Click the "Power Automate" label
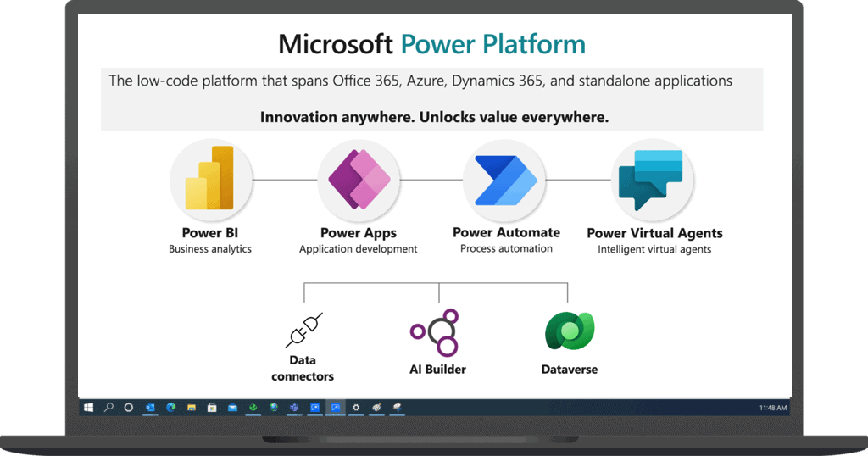The width and height of the screenshot is (868, 456). click(x=506, y=232)
